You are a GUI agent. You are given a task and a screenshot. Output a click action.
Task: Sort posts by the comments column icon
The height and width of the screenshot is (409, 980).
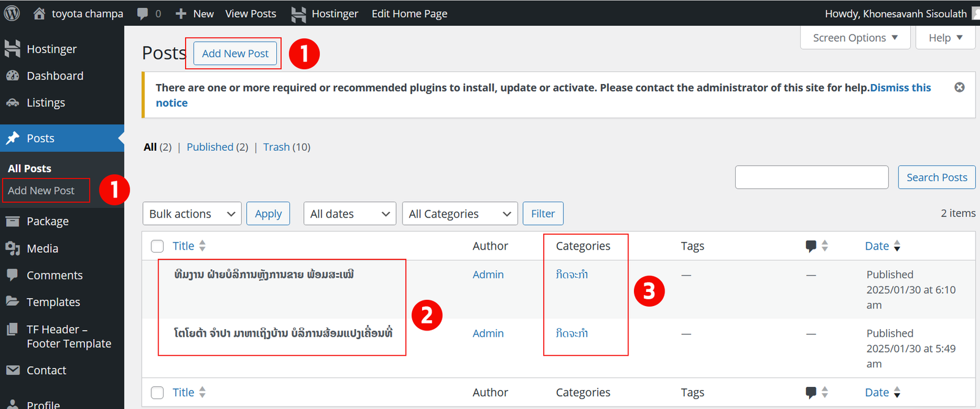point(811,246)
